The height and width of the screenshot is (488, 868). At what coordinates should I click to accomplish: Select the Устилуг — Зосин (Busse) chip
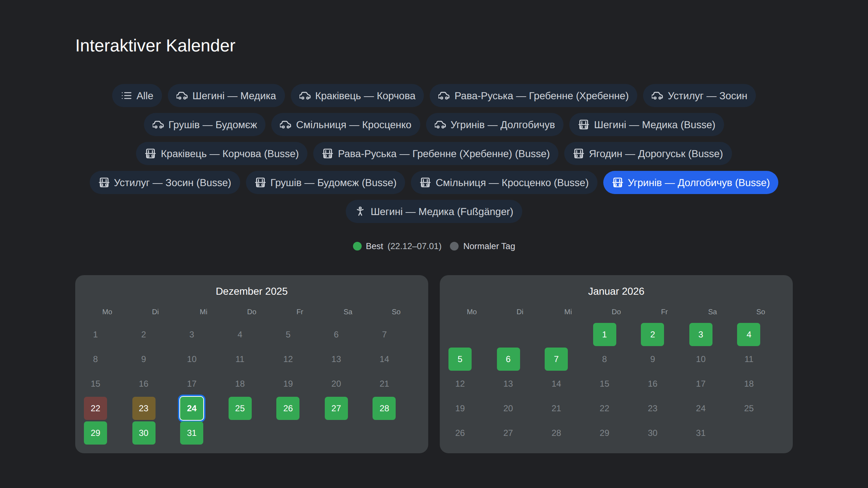pyautogui.click(x=165, y=182)
